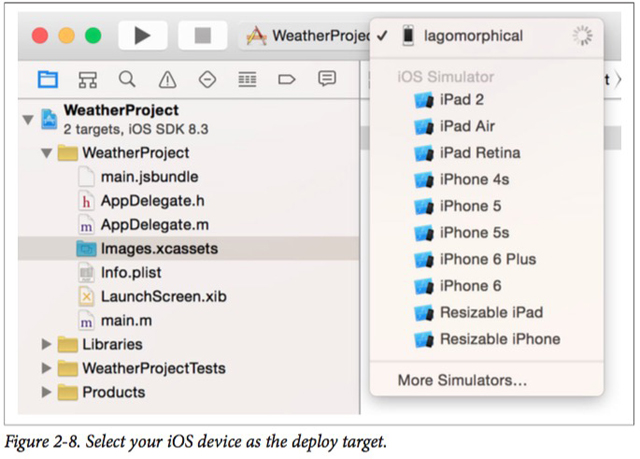The height and width of the screenshot is (459, 640).
Task: Click the Run (play) button
Action: click(142, 36)
